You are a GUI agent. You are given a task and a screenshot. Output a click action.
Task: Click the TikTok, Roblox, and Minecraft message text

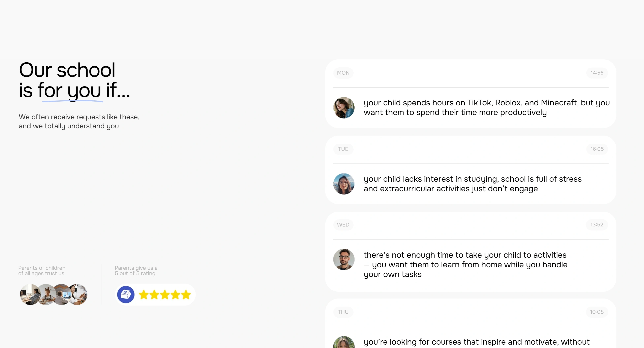[x=487, y=108]
